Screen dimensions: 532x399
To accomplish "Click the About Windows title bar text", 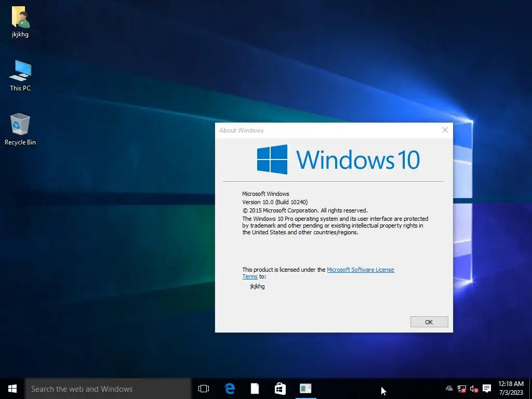I will (241, 130).
